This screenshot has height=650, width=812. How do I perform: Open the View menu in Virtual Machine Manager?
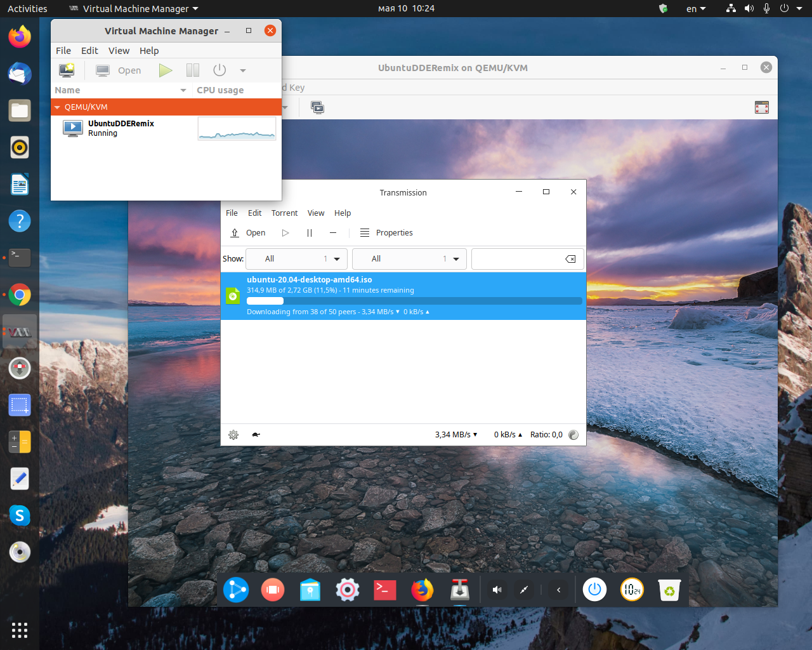coord(119,50)
